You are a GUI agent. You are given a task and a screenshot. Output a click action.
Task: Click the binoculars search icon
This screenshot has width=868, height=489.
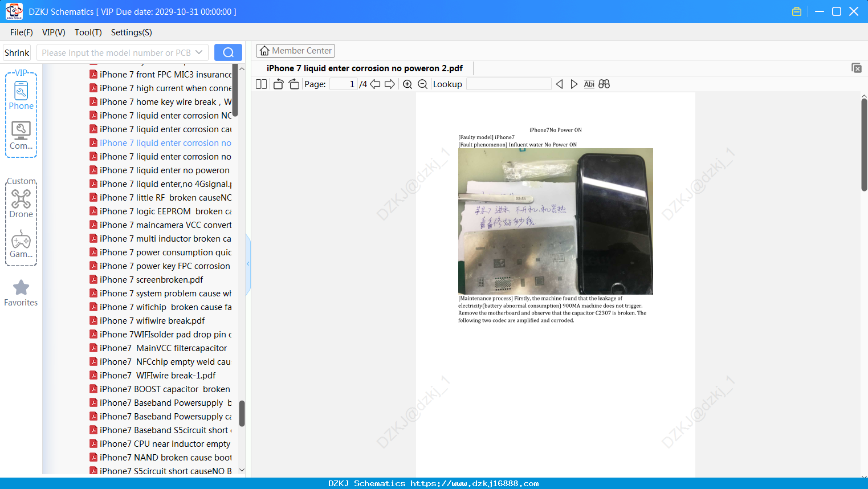click(x=604, y=84)
